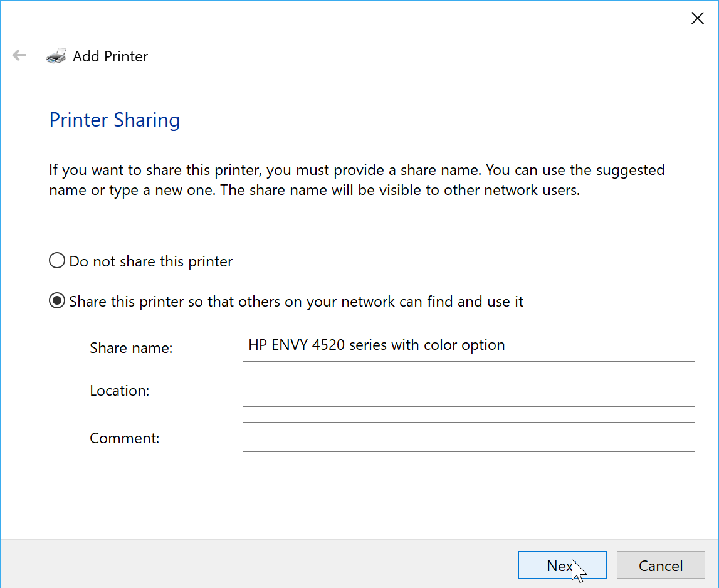Image resolution: width=719 pixels, height=588 pixels.
Task: Close the dialog with the X
Action: click(x=697, y=18)
